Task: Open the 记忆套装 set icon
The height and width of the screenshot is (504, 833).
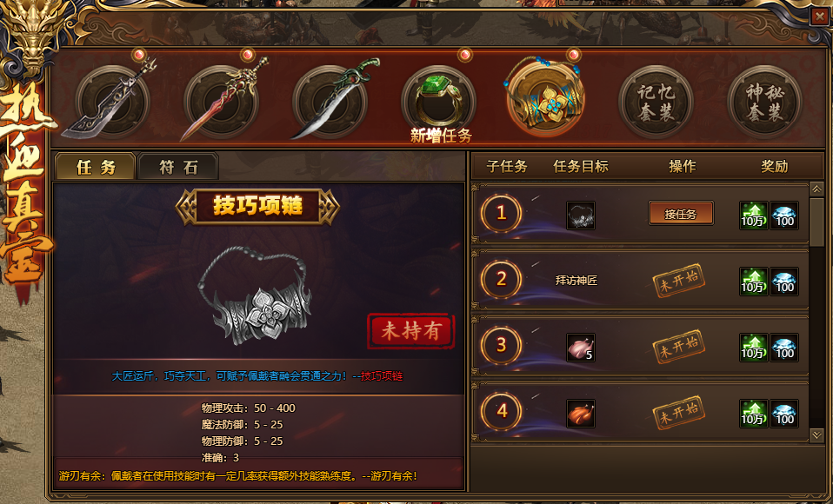Action: [x=656, y=102]
